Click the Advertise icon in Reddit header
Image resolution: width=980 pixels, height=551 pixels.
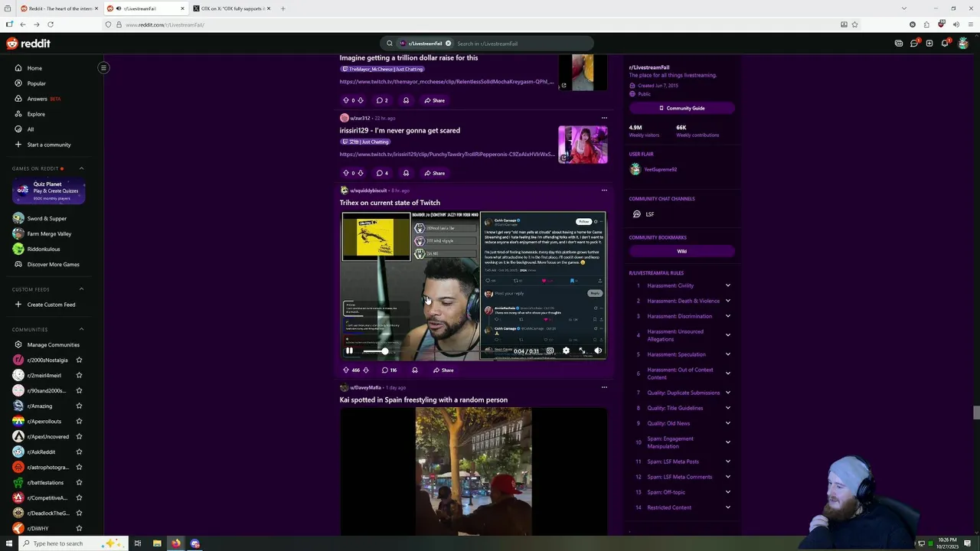(x=899, y=44)
